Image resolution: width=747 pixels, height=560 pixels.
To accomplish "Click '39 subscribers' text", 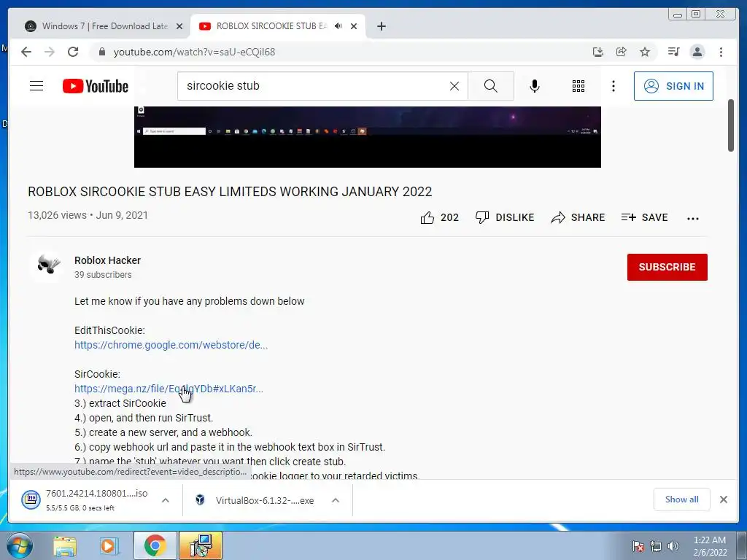I will click(103, 275).
